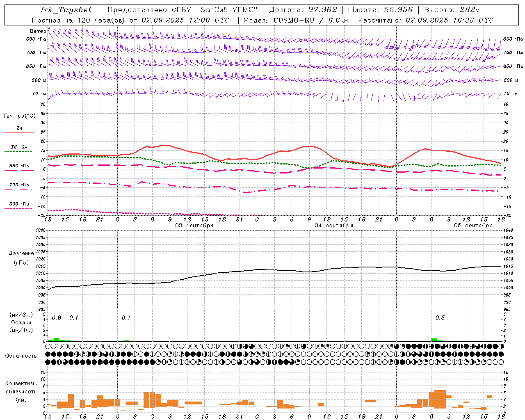Click the Рассчитано: 02.09.2025 16:38 UTC text
The image size is (525, 420).
tap(426, 20)
